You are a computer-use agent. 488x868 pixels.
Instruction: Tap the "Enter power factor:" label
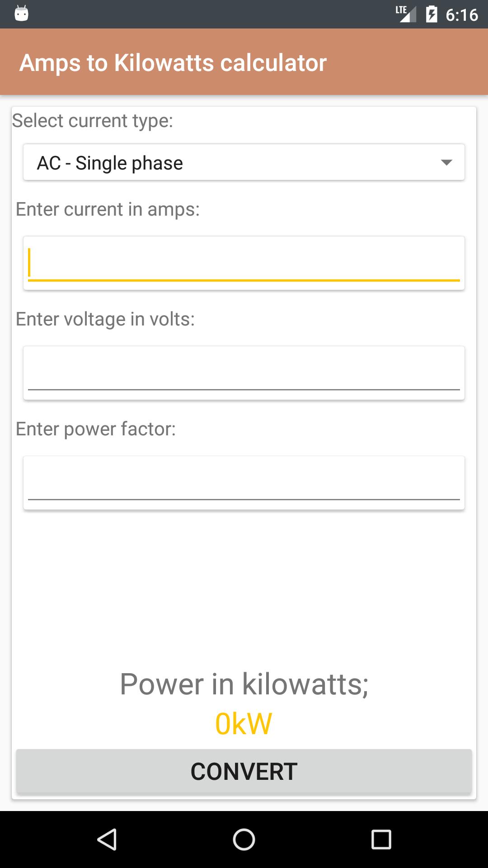(x=96, y=429)
